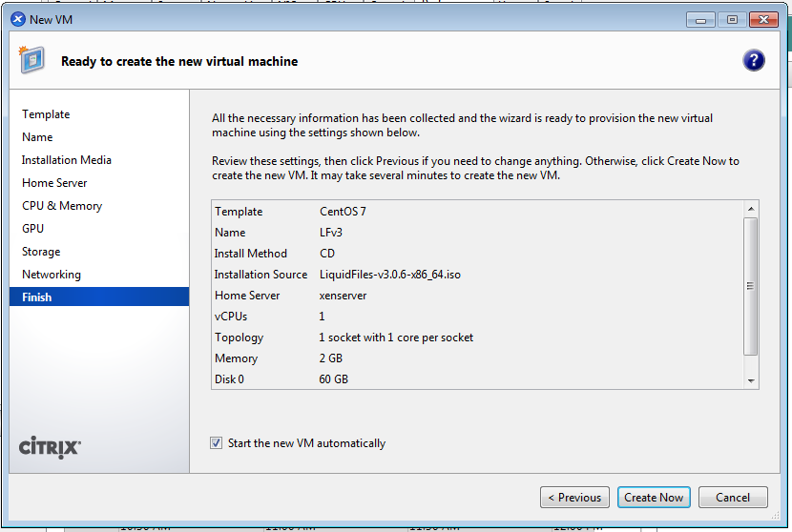
Task: Click the settings list scrollbar thumb
Action: click(751, 286)
